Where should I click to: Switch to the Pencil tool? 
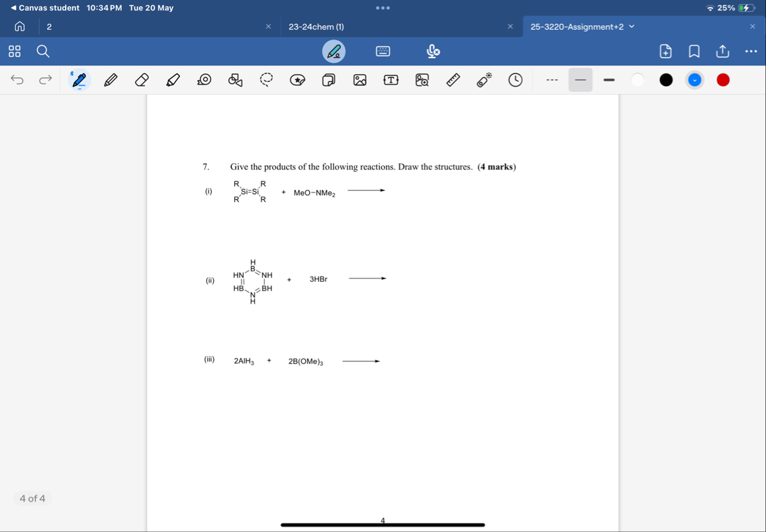(111, 79)
